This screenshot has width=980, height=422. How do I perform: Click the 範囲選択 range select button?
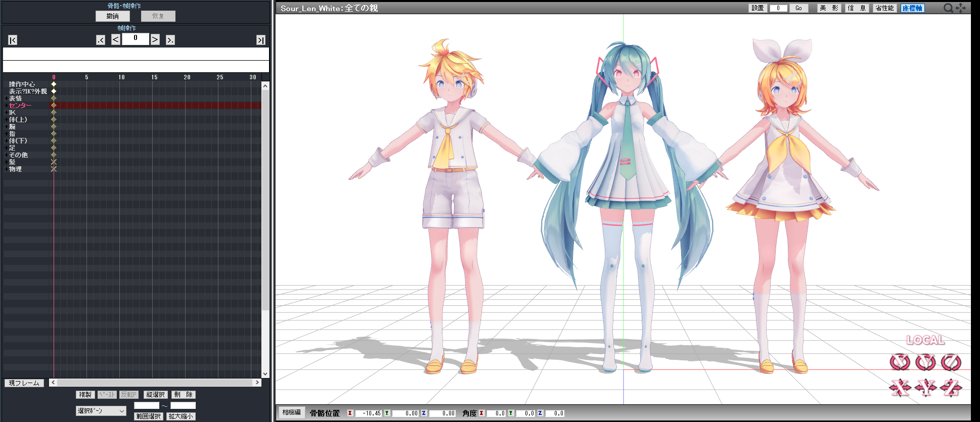point(148,416)
